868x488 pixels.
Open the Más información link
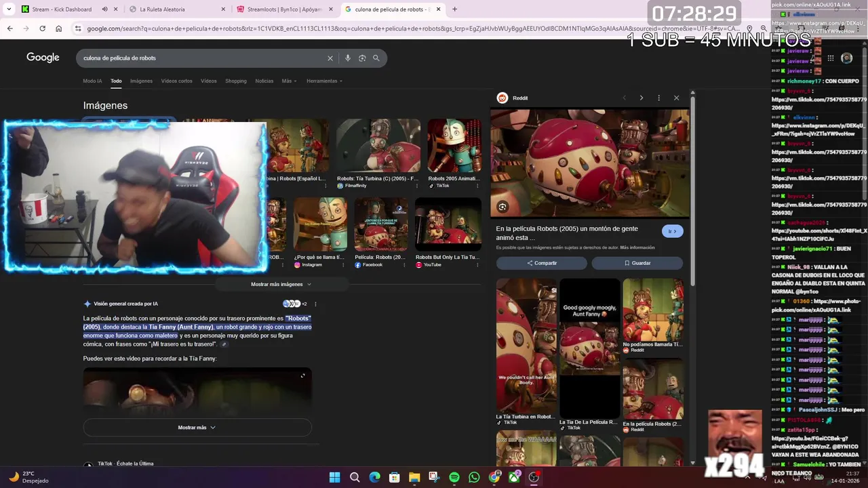[x=637, y=247]
